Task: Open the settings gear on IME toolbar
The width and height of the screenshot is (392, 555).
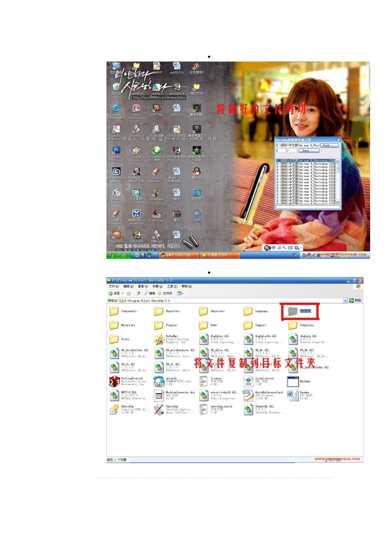Action: pyautogui.click(x=297, y=248)
